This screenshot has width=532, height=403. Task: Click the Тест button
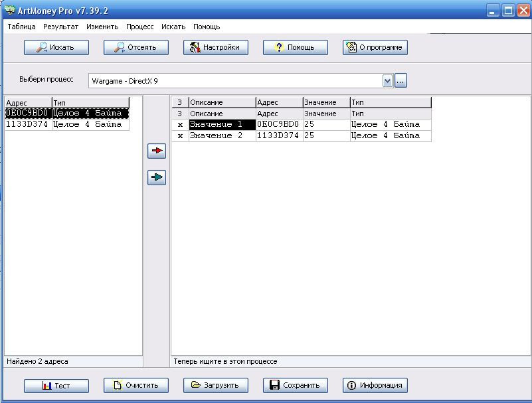click(56, 386)
